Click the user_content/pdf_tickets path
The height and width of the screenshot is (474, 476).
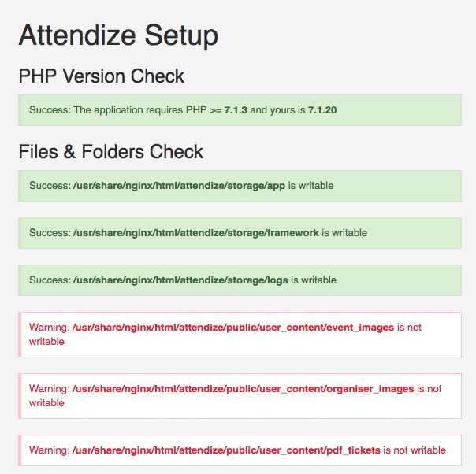tap(226, 450)
